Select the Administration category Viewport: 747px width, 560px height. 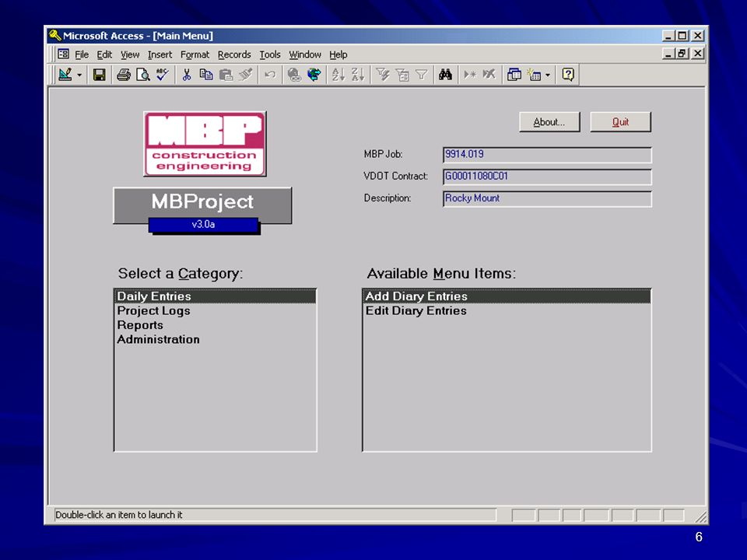pos(216,339)
